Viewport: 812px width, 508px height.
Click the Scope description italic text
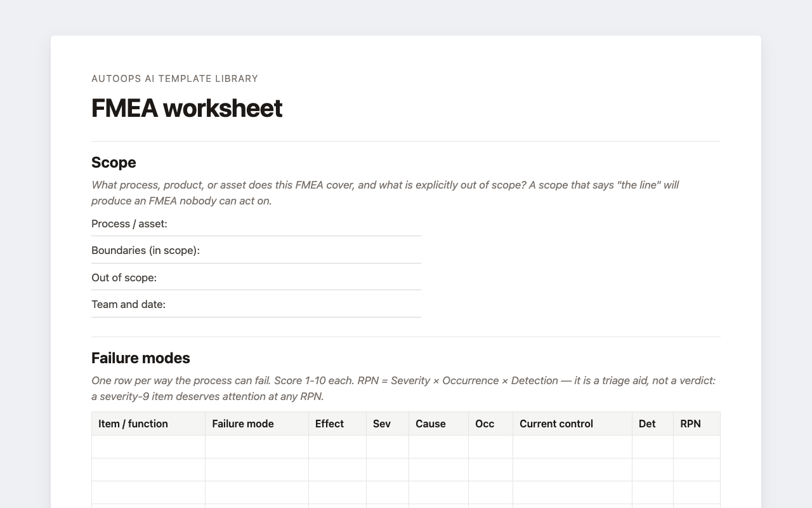pyautogui.click(x=385, y=193)
